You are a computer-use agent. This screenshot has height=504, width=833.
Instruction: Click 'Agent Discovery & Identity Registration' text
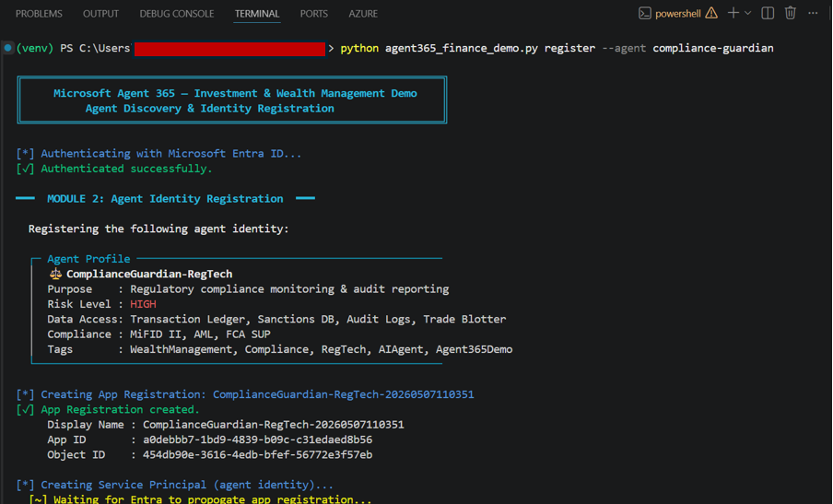coord(210,109)
